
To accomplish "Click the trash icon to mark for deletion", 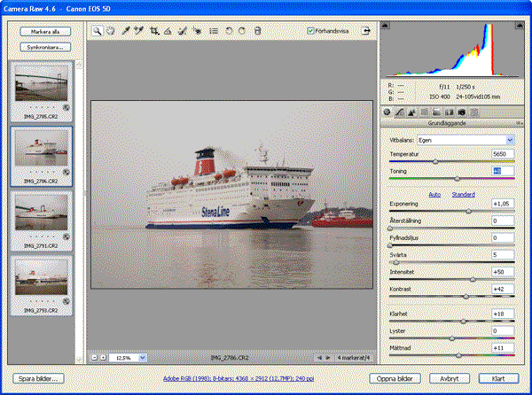I will point(257,30).
